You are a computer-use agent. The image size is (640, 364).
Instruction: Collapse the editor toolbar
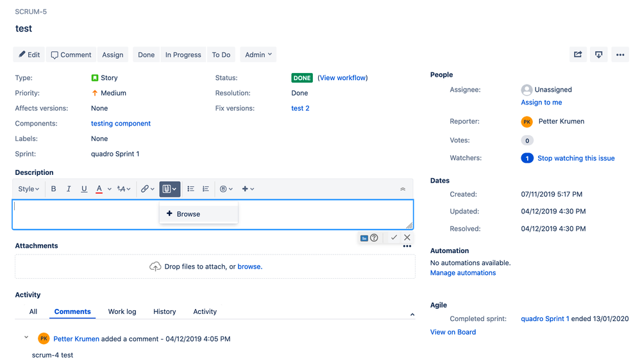tap(403, 189)
